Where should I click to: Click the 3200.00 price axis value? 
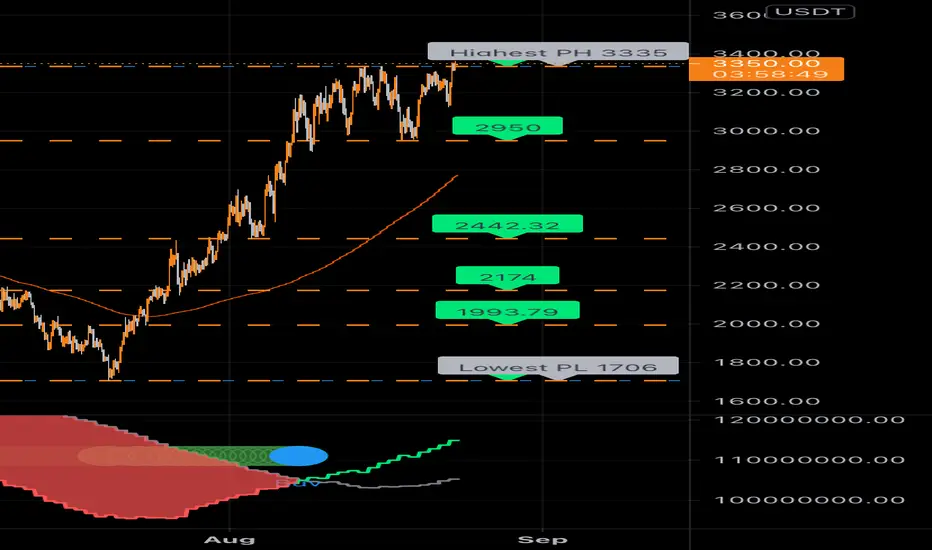[766, 92]
